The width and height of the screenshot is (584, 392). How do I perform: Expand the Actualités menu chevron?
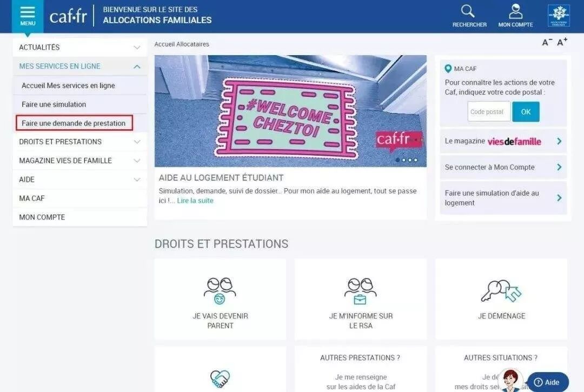coord(137,47)
